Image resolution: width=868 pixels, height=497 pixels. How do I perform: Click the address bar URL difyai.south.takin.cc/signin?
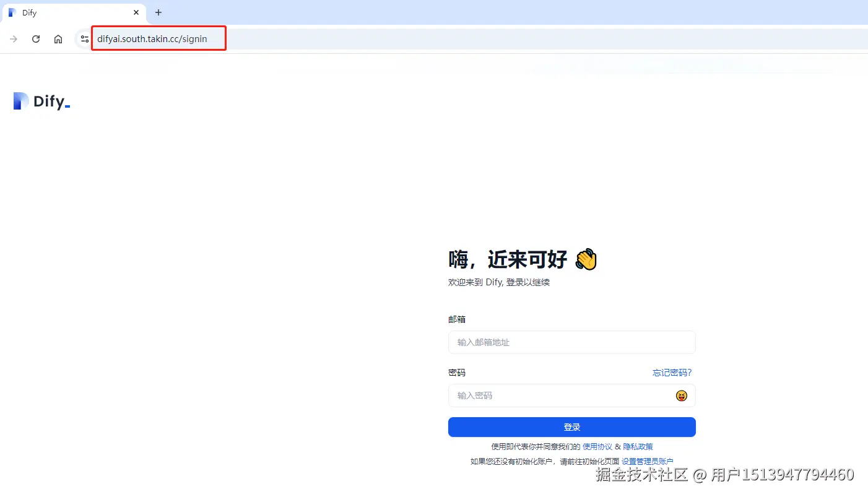(x=152, y=39)
